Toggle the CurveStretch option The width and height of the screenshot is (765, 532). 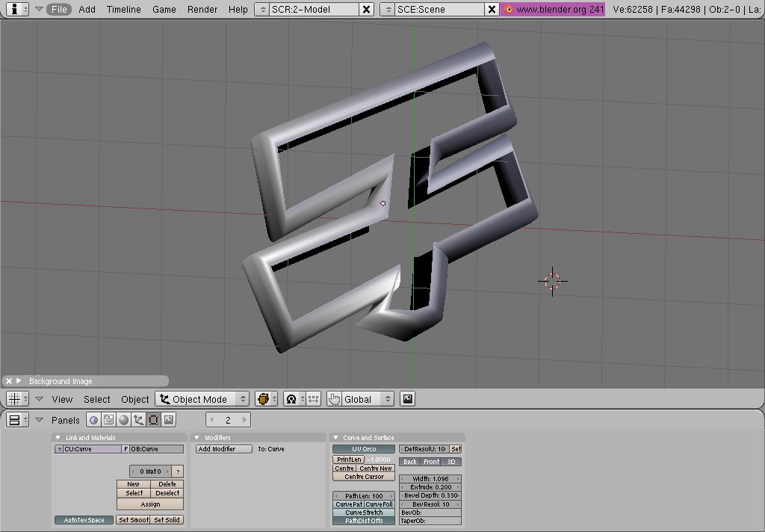tap(363, 513)
